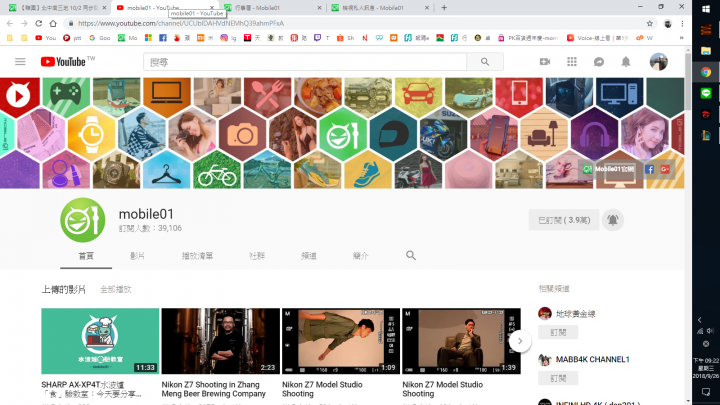This screenshot has width=720, height=405.
Task: Open MABB4K CHANNEL1 related channel
Action: coord(592,360)
